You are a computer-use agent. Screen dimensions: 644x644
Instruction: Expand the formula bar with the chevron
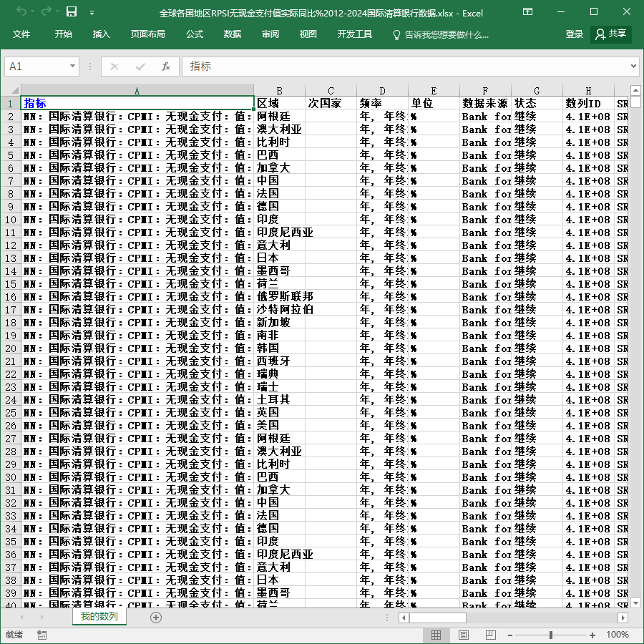pyautogui.click(x=633, y=66)
